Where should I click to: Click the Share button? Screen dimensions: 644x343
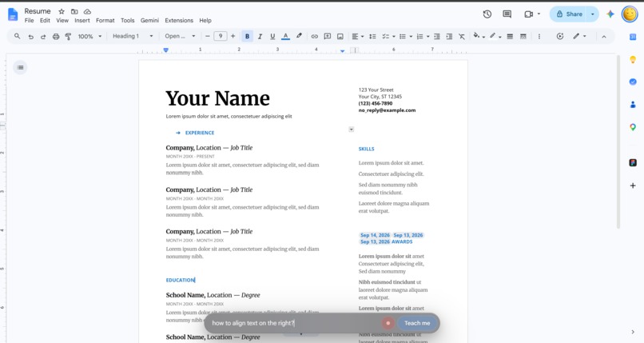569,14
